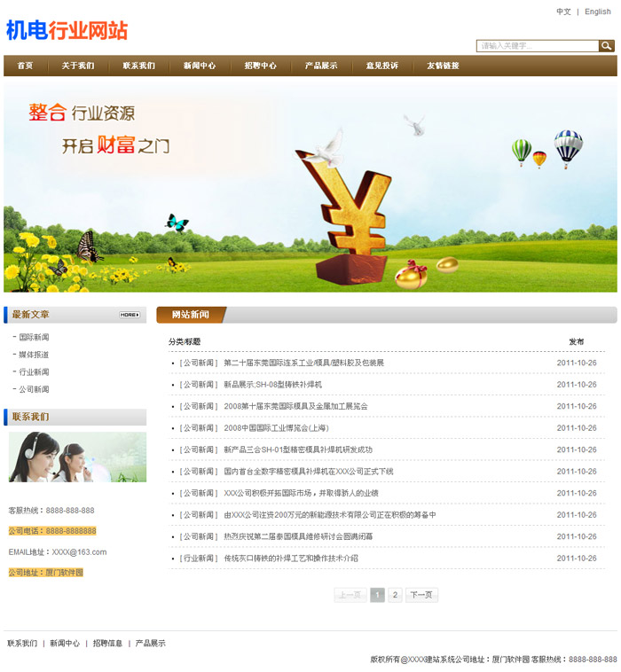
Task: Click the 机电行业网站 site logo
Action: (67, 30)
